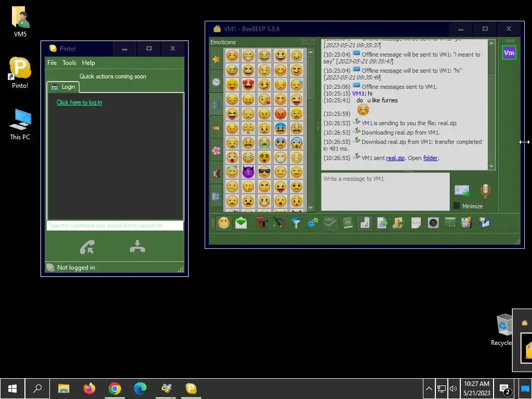The width and height of the screenshot is (532, 399).
Task: Insert the red angry face emoticon
Action: 281,114
